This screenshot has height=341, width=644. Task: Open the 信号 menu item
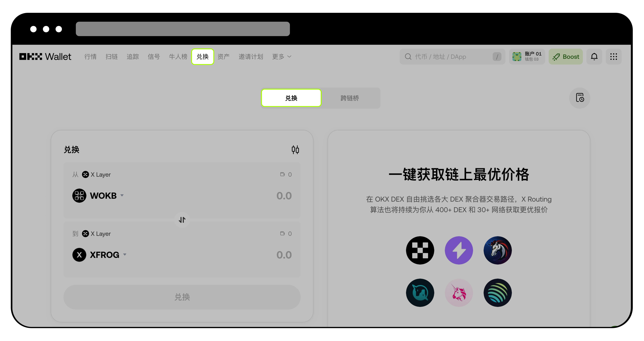point(154,57)
